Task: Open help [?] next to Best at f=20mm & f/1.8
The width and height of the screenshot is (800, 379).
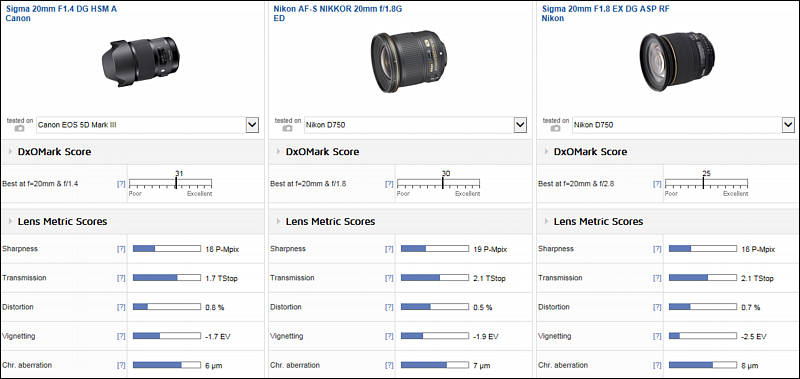Action: point(389,184)
